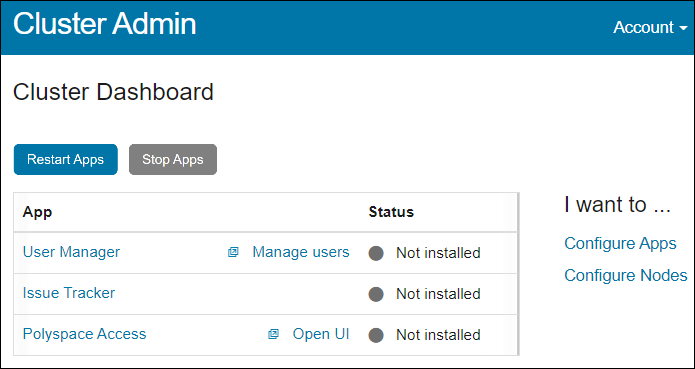Open the User Manager app link
Screen dimensions: 695x369
coord(71,252)
